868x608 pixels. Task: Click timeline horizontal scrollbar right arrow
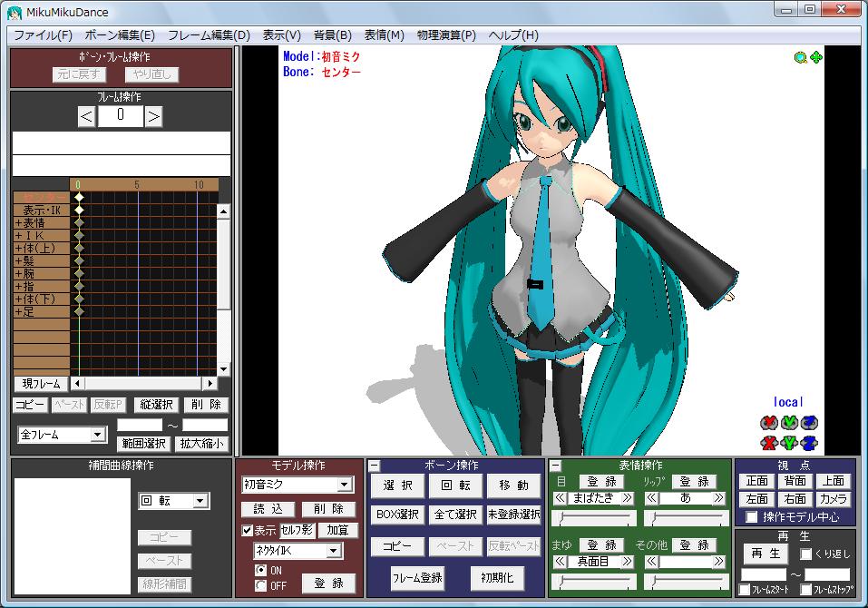coord(210,383)
